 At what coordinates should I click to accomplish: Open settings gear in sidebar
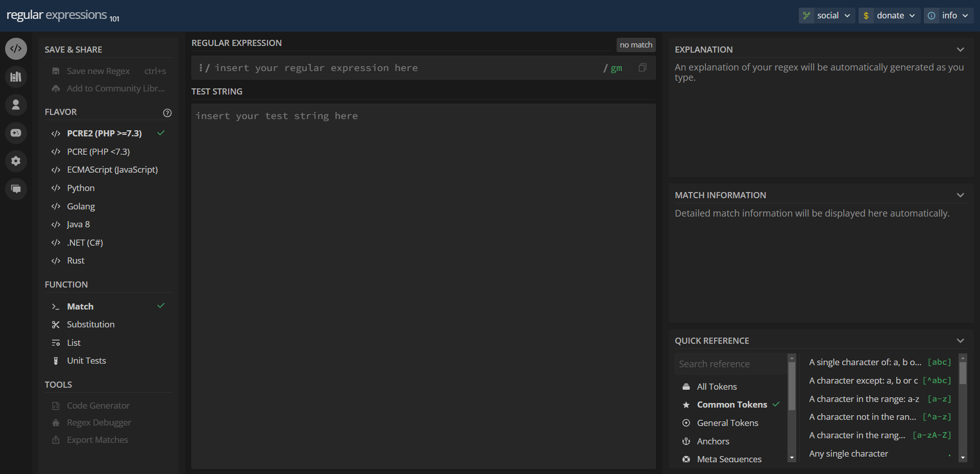[16, 161]
